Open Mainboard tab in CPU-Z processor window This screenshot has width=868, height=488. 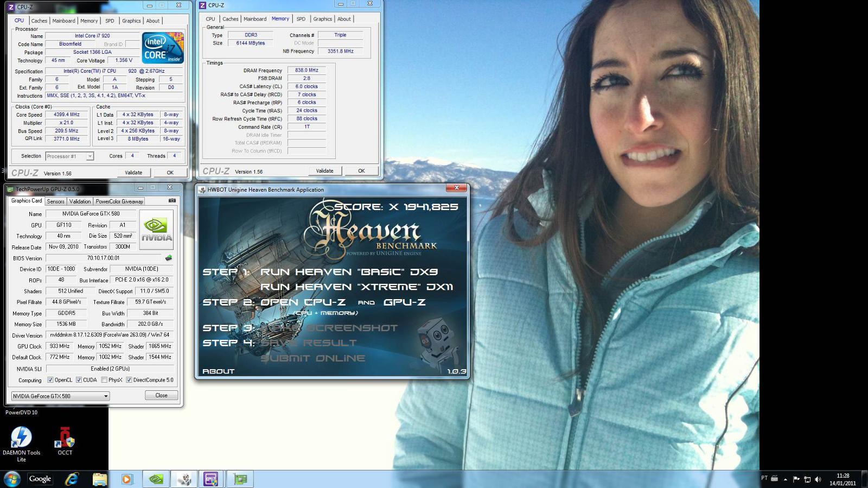[63, 21]
